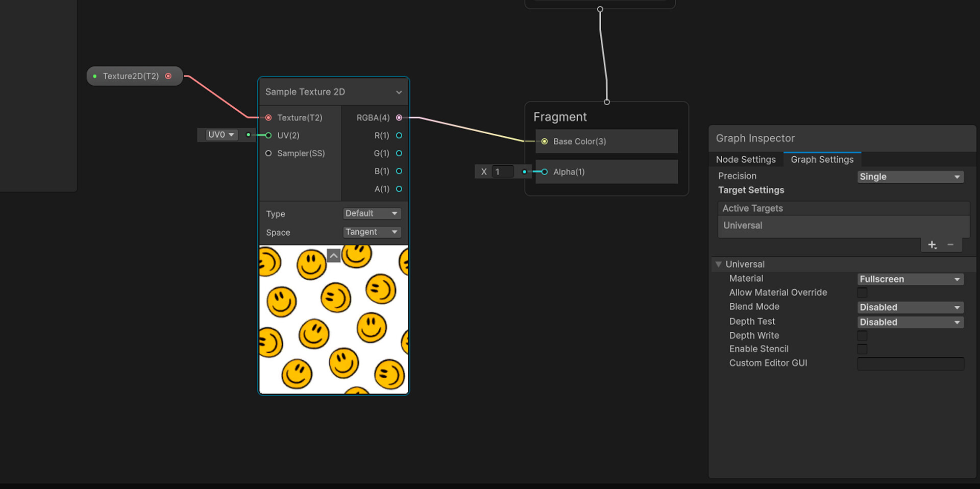This screenshot has width=980, height=489.
Task: Open the Space dropdown showing Tangent
Action: (x=372, y=232)
